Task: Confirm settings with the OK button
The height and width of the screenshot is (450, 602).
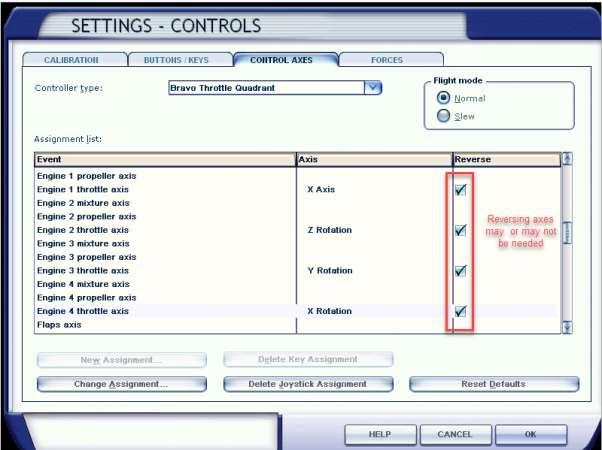Action: [x=531, y=434]
